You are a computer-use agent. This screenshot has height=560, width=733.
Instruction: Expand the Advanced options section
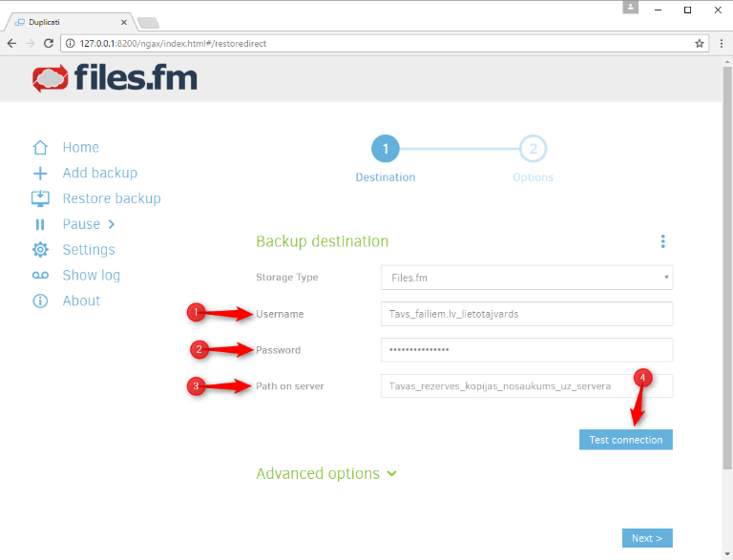tap(326, 473)
